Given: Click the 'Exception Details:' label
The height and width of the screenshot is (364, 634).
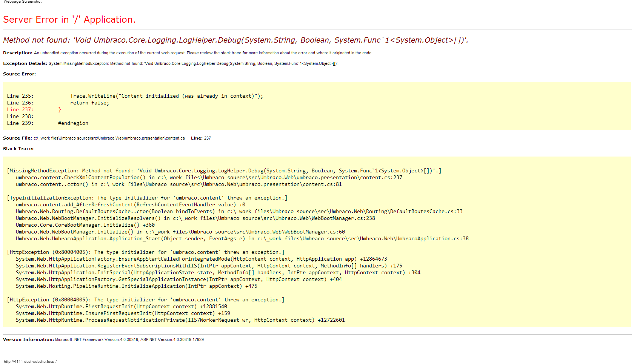Looking at the screenshot, I should coord(25,64).
